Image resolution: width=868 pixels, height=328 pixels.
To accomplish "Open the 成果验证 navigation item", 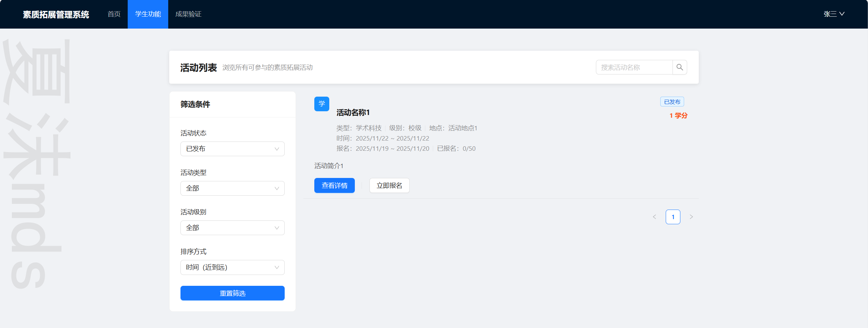I will tap(188, 14).
